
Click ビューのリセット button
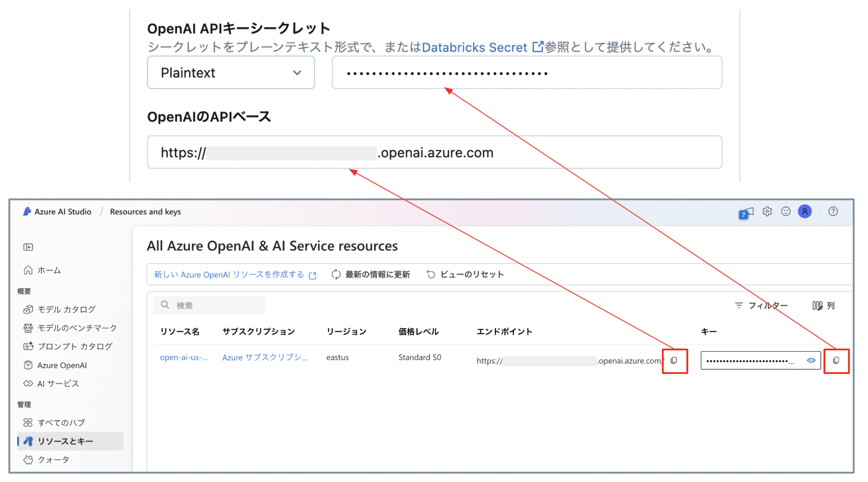(465, 275)
